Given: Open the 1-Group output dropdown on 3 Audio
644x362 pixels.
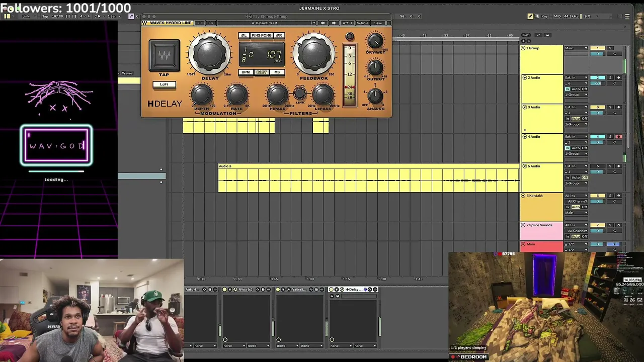Looking at the screenshot, I should coord(576,124).
